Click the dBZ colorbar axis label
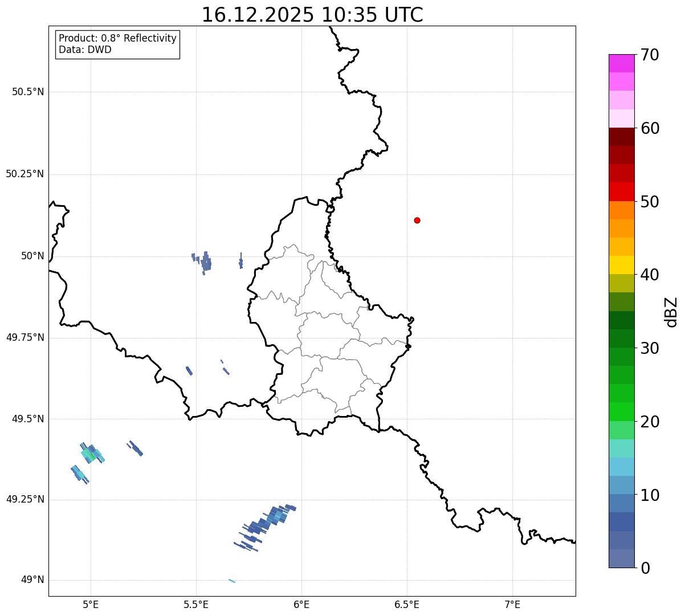 [672, 311]
